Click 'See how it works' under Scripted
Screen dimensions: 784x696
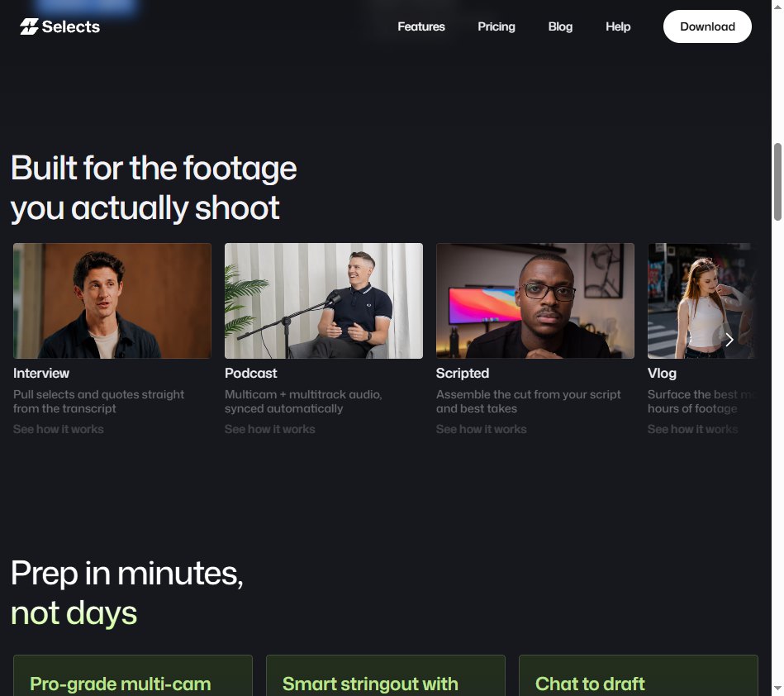coord(481,429)
